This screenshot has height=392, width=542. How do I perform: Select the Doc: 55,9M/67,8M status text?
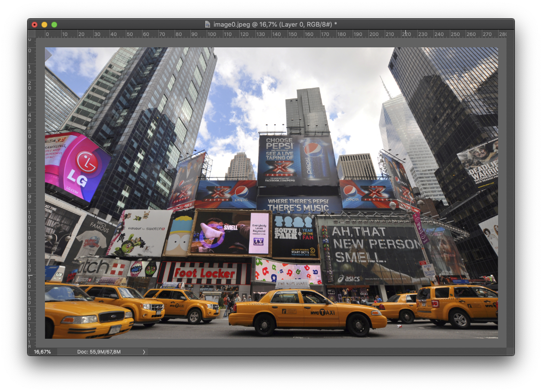[99, 352]
